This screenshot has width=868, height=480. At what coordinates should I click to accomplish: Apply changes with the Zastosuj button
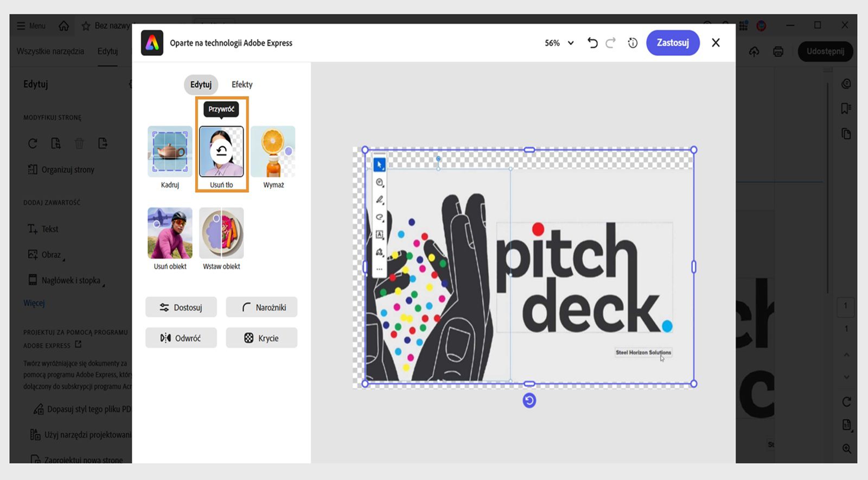coord(673,43)
